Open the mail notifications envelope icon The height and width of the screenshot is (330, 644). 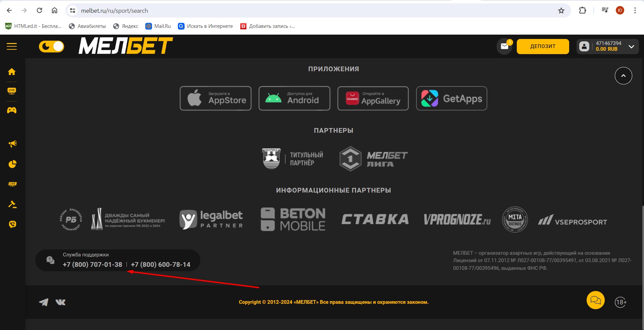[x=504, y=46]
